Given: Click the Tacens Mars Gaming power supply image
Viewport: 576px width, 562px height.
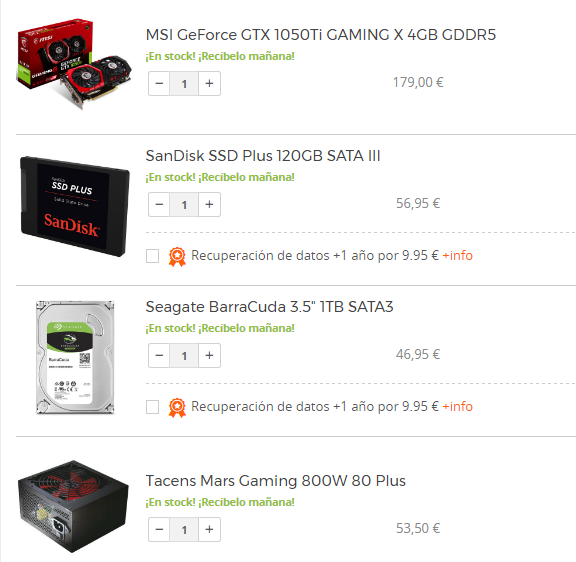Looking at the screenshot, I should 73,507.
